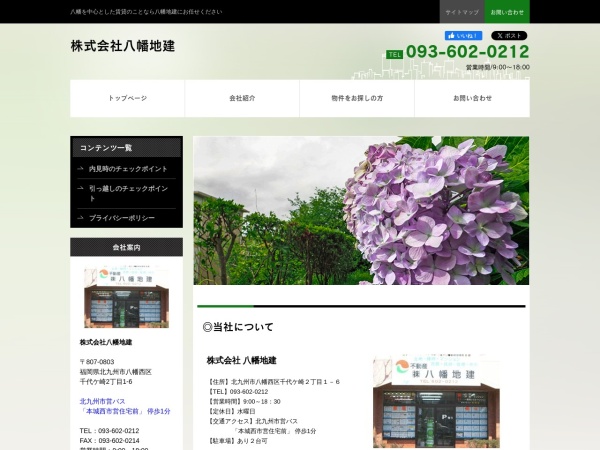Click the green TEL badge icon

pos(394,55)
